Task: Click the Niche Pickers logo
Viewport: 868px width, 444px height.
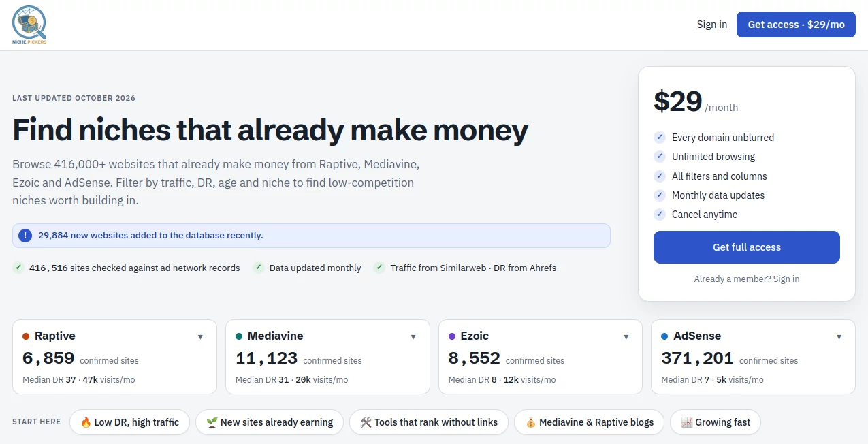Action: [x=29, y=25]
